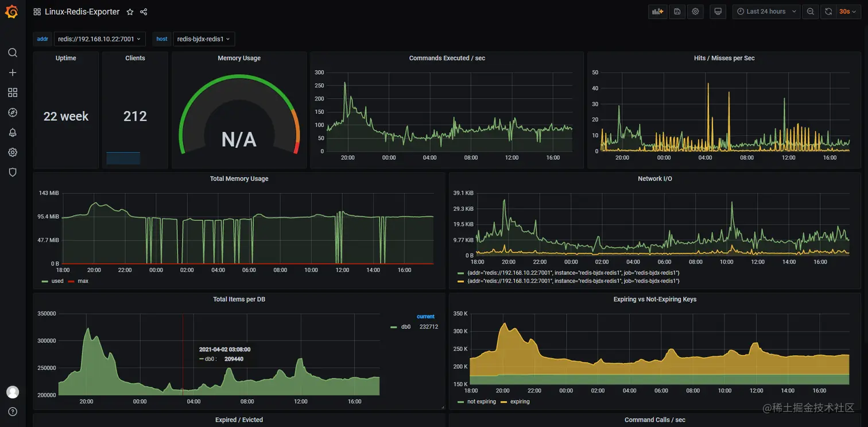Open dashboard settings gear in top bar
Screen dimensions: 868x427
click(695, 11)
